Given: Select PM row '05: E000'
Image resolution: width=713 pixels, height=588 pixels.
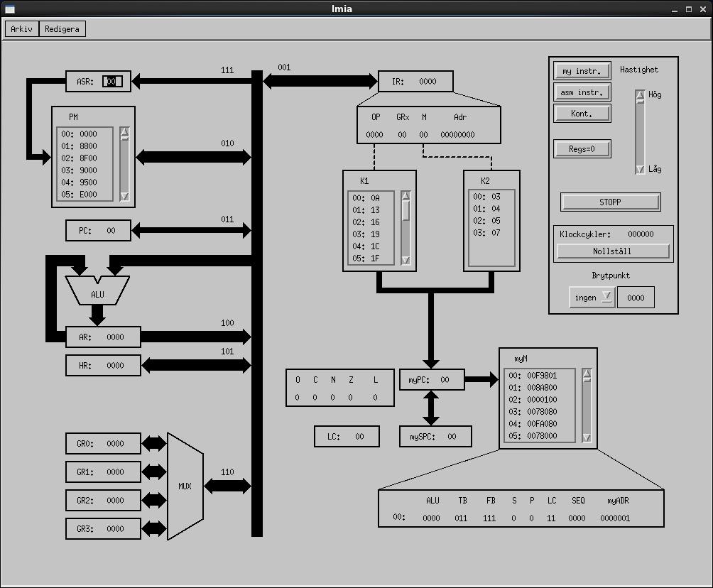Looking at the screenshot, I should coord(84,194).
